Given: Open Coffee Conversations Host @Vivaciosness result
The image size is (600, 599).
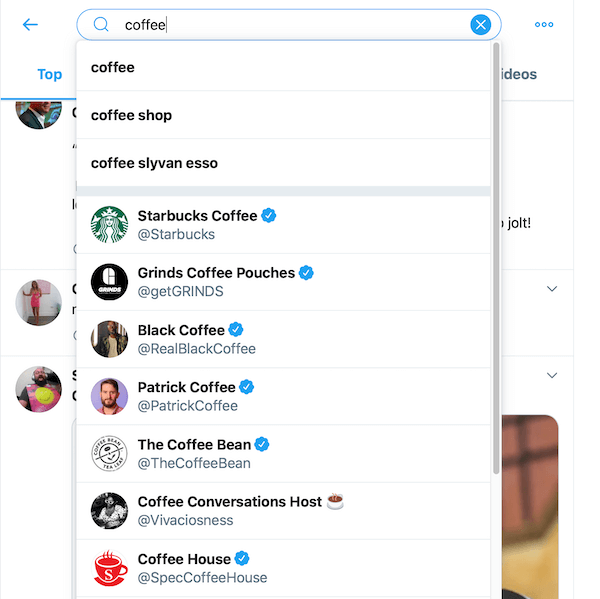Looking at the screenshot, I should 283,511.
